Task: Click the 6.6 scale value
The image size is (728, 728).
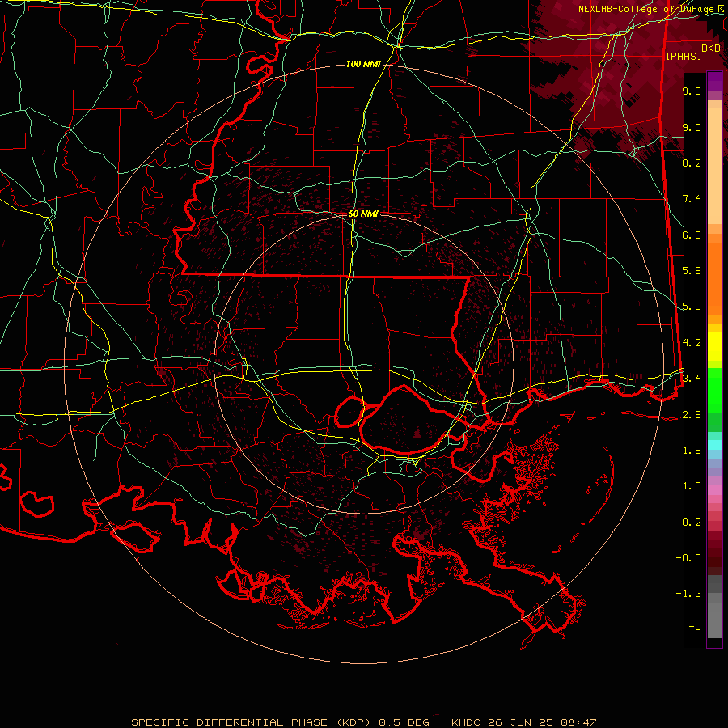Action: (x=692, y=235)
